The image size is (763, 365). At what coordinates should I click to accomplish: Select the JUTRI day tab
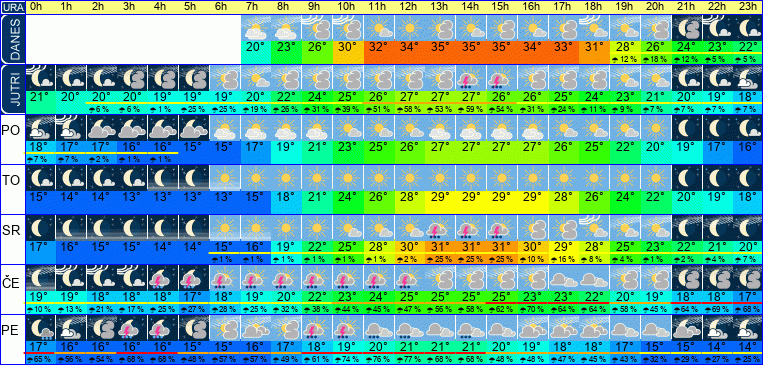(x=12, y=90)
